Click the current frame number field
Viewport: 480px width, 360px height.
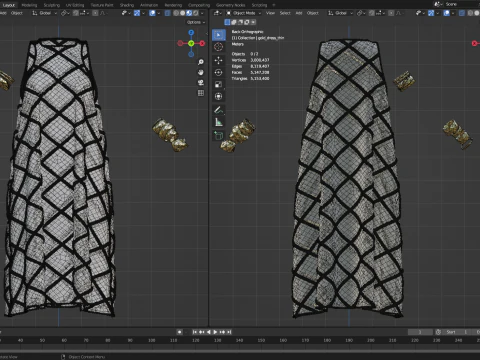pyautogui.click(x=420, y=332)
